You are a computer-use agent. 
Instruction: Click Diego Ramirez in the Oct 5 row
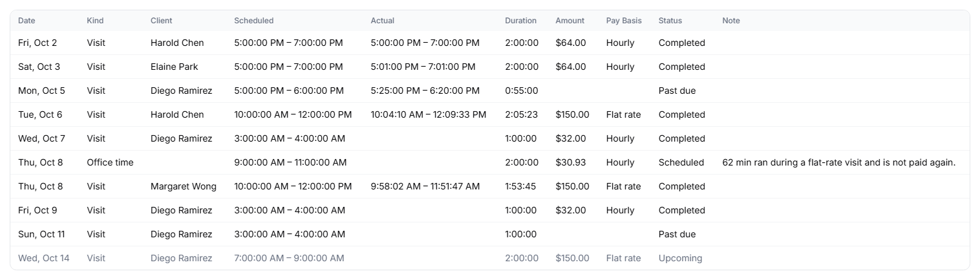tap(181, 91)
